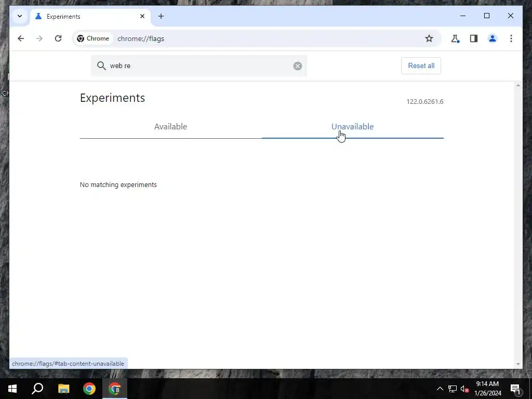
Task: Click the page scrollbar down arrow
Action: [518, 364]
